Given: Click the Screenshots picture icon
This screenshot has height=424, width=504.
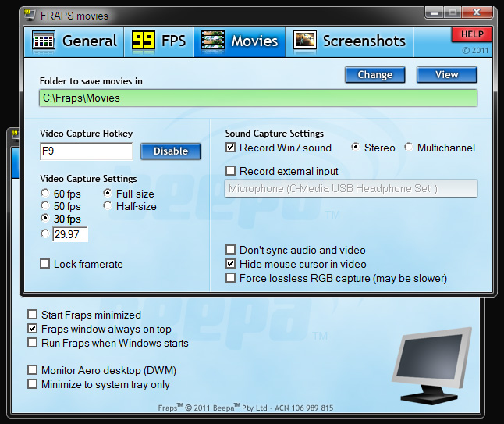Looking at the screenshot, I should click(x=305, y=40).
